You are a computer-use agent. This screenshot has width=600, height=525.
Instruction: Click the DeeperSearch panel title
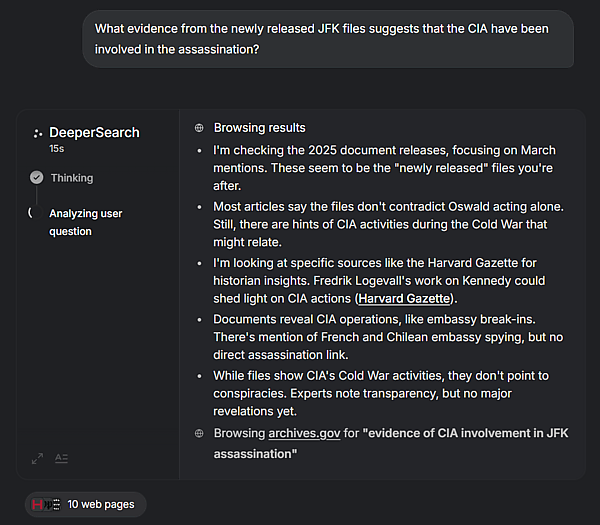94,133
